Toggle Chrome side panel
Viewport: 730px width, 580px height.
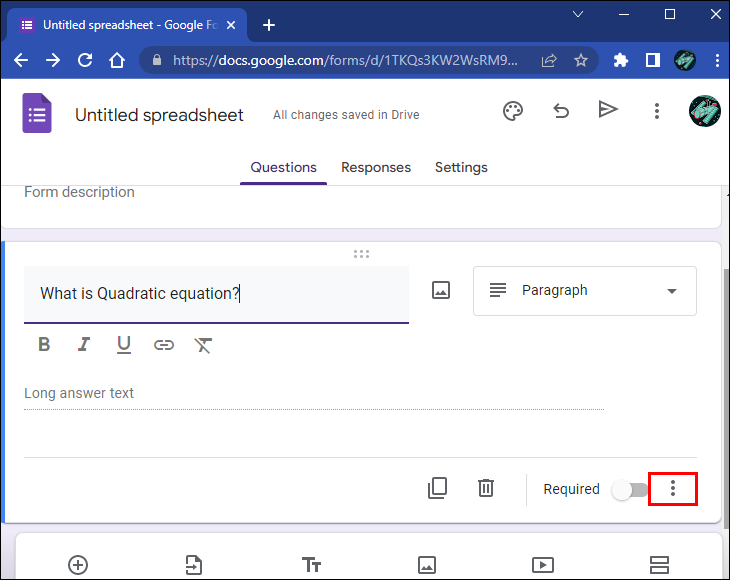(x=653, y=60)
